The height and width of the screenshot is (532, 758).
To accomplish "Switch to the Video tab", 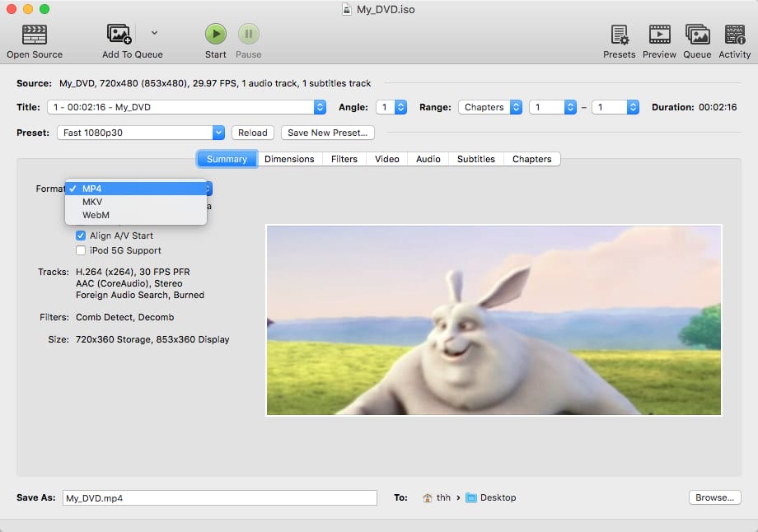I will pos(386,159).
